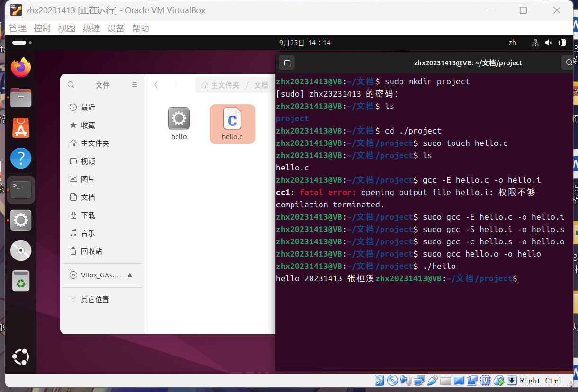Open 文档 folder in sidebar
The image size is (578, 392).
pos(103,197)
